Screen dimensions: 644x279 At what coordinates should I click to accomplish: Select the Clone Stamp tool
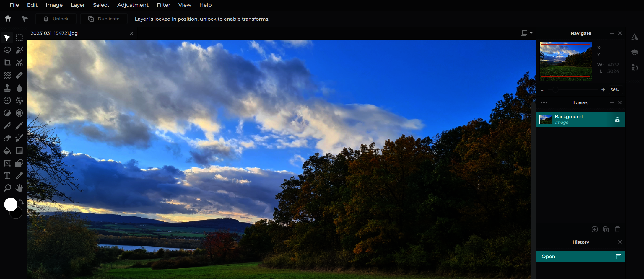point(7,88)
